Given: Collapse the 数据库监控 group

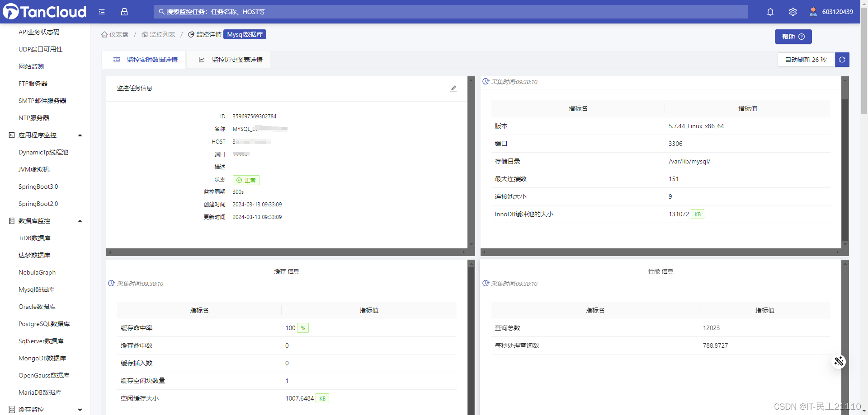Looking at the screenshot, I should pyautogui.click(x=80, y=221).
